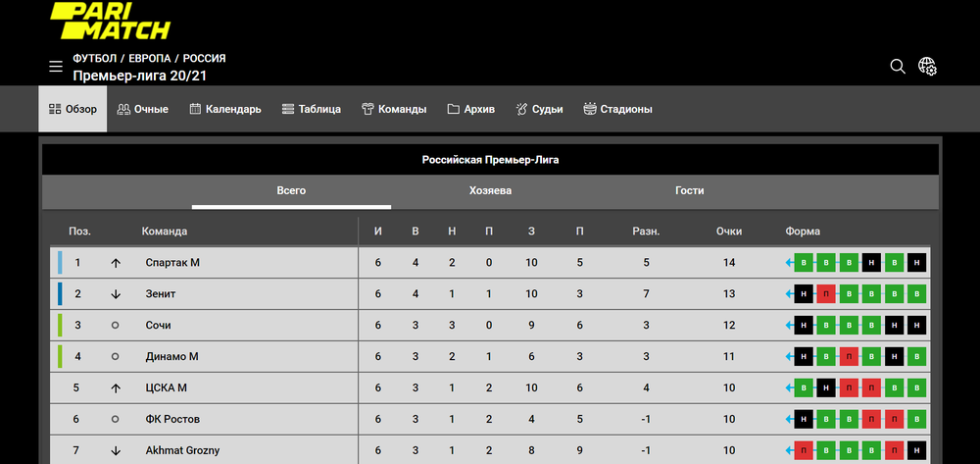Screen dimensions: 980x464
Task: Open the Стадионы stadiums section
Action: (x=617, y=109)
